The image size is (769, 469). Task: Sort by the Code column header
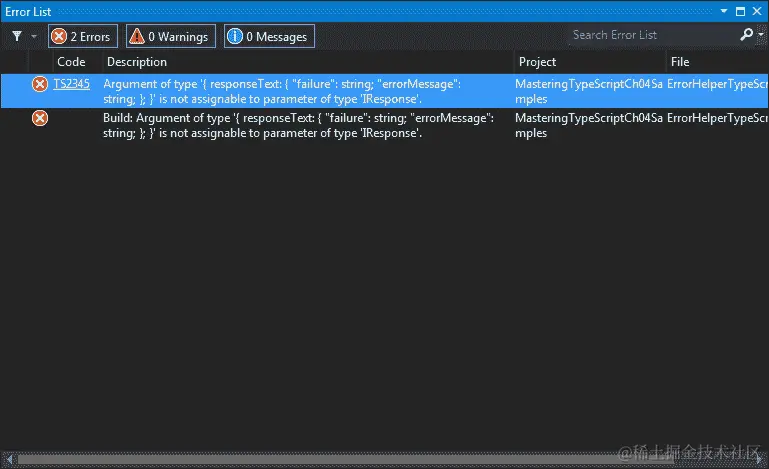point(71,62)
